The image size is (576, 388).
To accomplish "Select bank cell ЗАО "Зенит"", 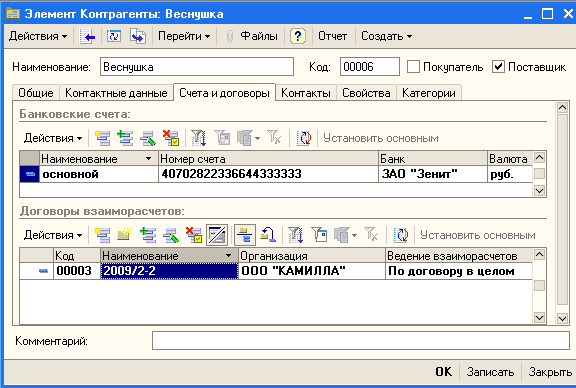I will click(x=433, y=174).
